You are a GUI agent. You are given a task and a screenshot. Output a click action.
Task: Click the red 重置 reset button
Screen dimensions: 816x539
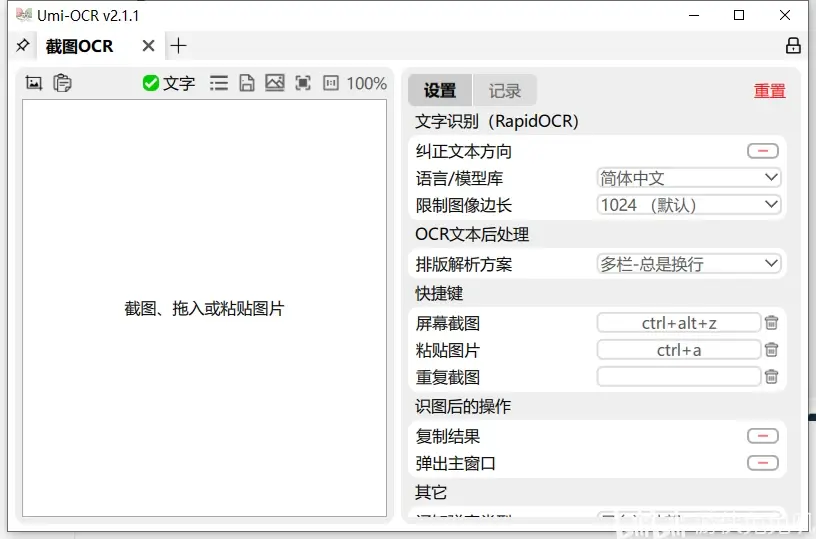[770, 91]
